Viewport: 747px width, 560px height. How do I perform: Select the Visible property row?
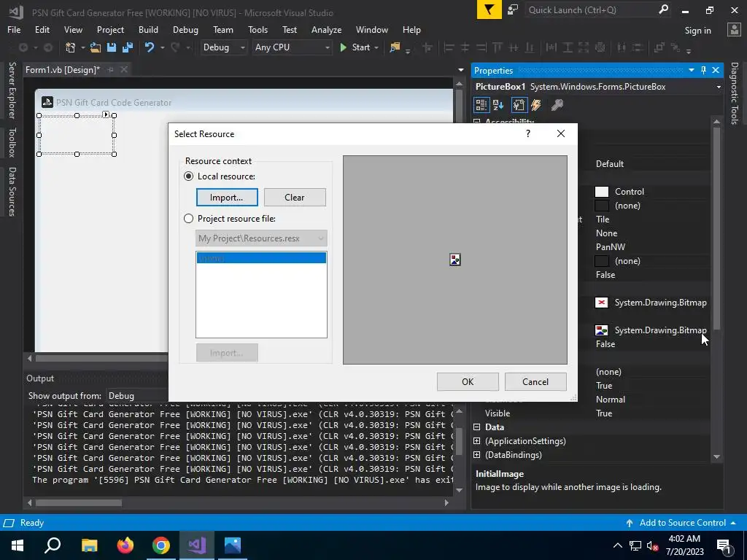(x=592, y=413)
